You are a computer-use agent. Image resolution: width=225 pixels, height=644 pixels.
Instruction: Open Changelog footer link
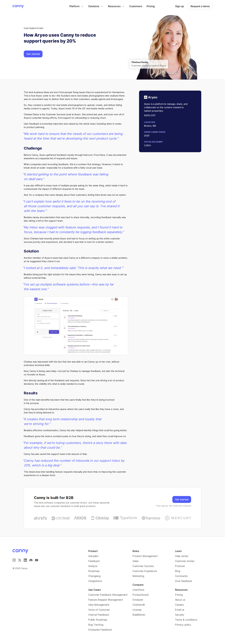tap(94, 576)
